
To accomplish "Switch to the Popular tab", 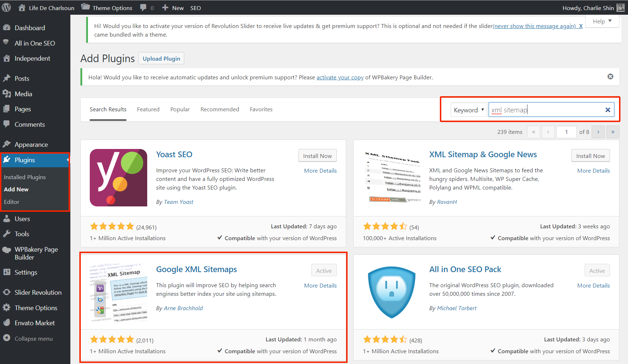I will click(180, 109).
